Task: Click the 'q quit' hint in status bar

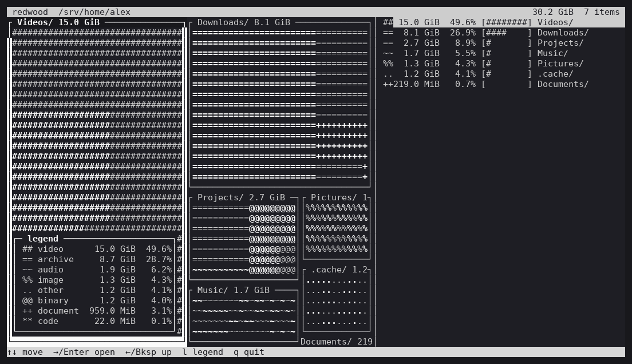Action: (248, 353)
